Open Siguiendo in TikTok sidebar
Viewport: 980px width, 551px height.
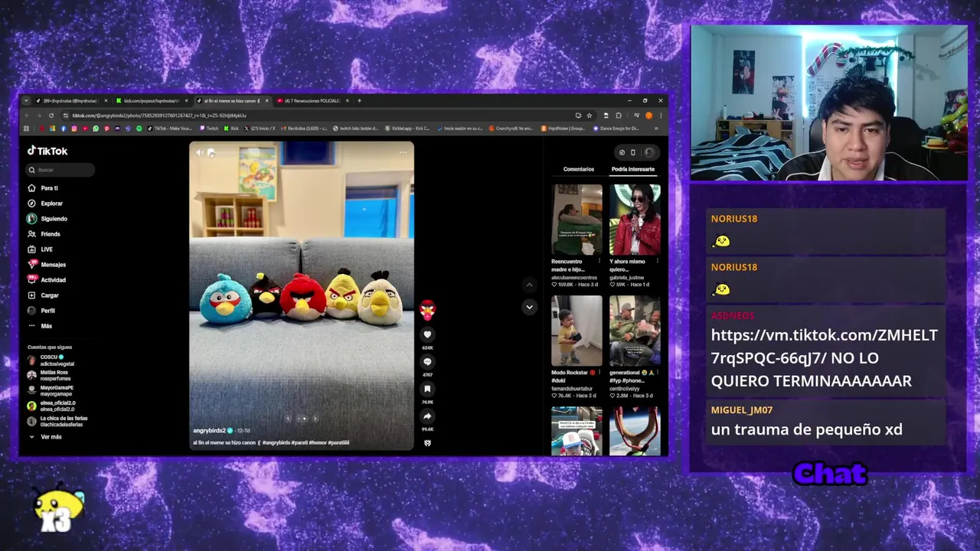[47, 219]
